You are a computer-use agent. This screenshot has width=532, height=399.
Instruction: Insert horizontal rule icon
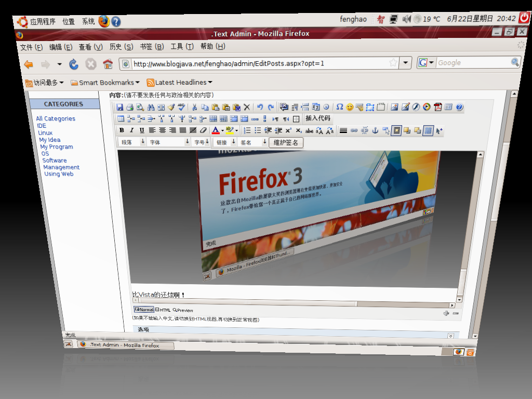[343, 130]
